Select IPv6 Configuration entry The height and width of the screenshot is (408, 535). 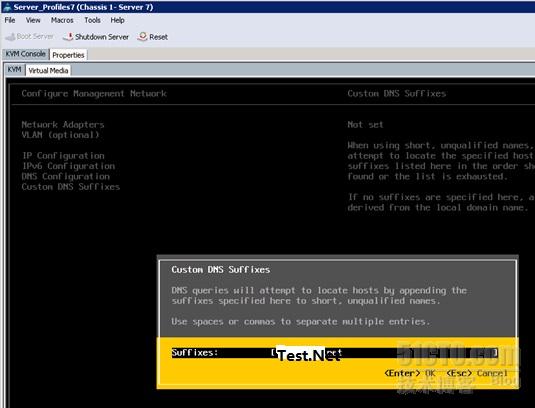(x=68, y=166)
